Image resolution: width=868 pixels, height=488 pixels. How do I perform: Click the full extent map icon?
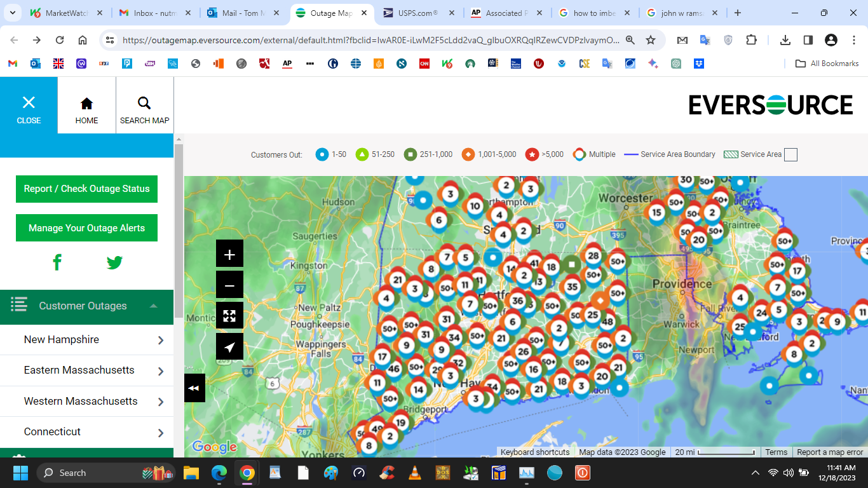click(x=229, y=316)
